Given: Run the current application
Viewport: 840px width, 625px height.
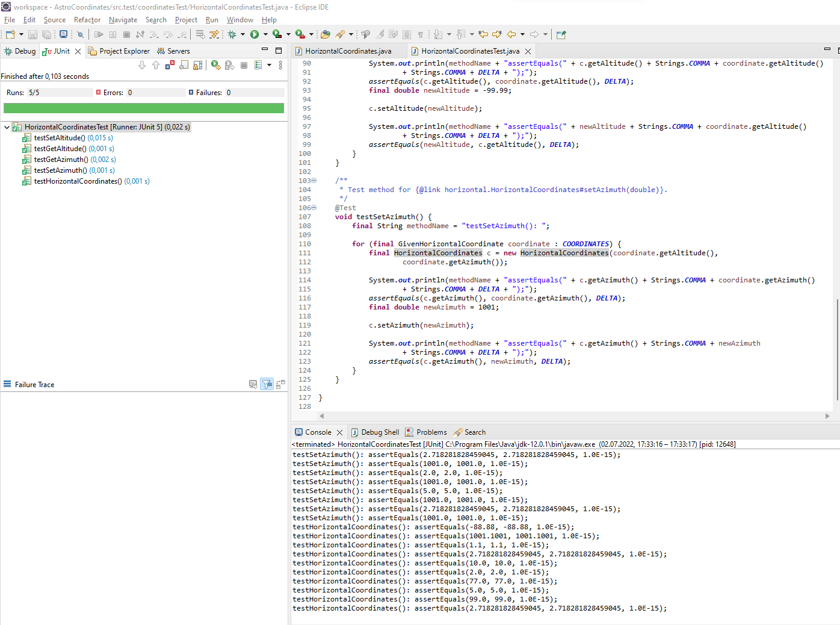Looking at the screenshot, I should [x=255, y=34].
